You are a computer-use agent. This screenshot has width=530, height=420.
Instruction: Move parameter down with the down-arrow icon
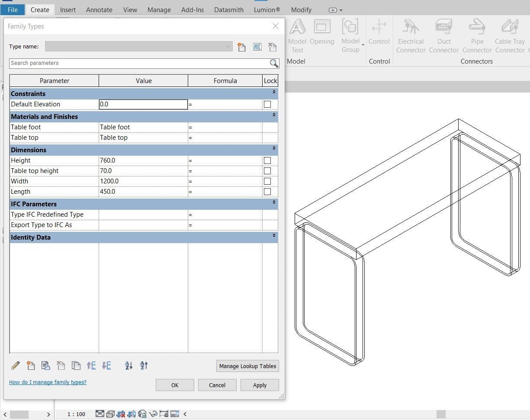pyautogui.click(x=106, y=365)
